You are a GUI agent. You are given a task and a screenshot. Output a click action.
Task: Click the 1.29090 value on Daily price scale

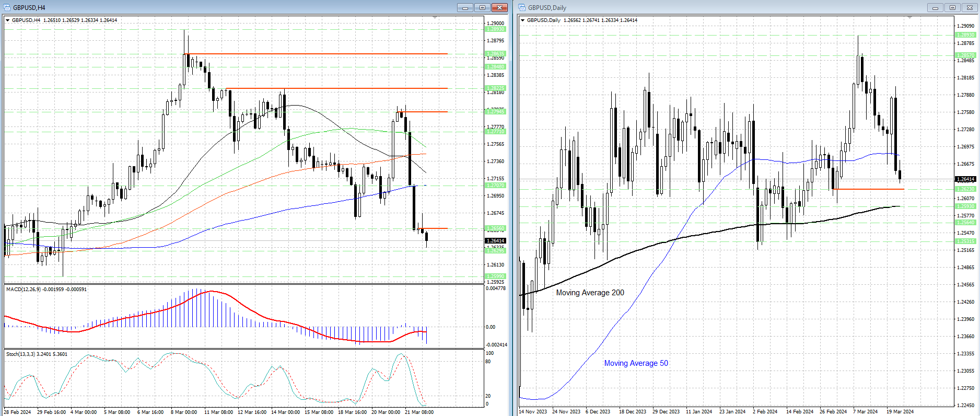pyautogui.click(x=965, y=26)
